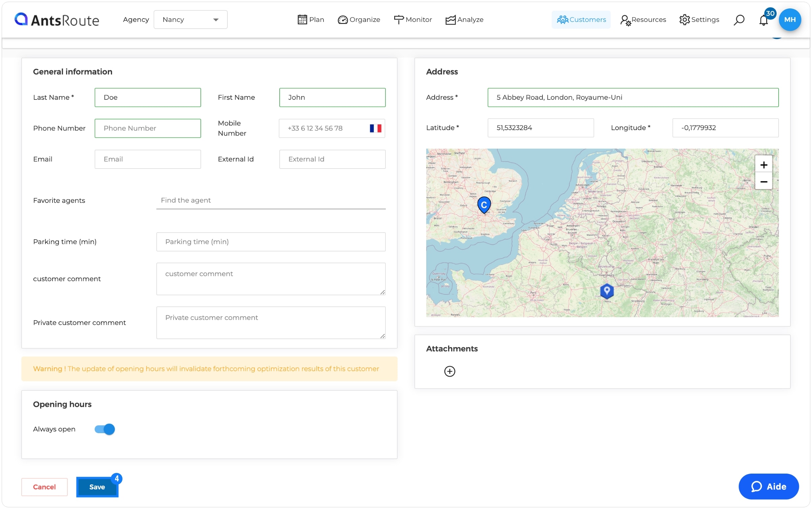812x509 pixels.
Task: Toggle the Always open switch
Action: (104, 429)
